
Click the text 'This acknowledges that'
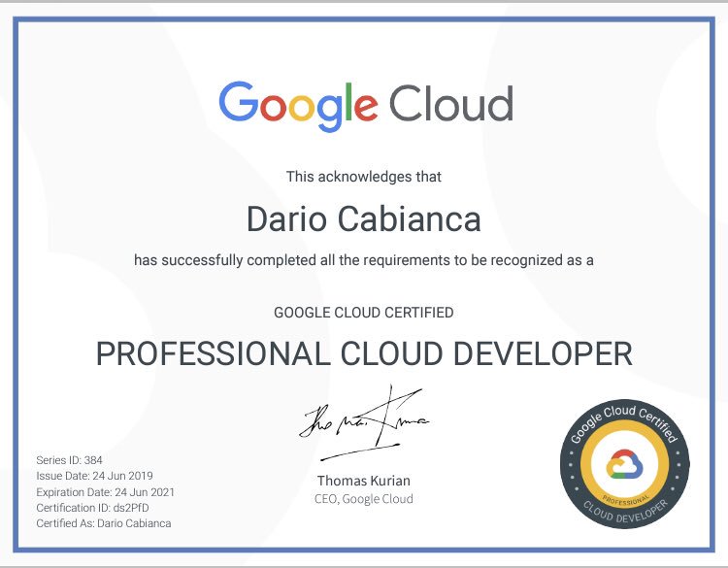(364, 177)
